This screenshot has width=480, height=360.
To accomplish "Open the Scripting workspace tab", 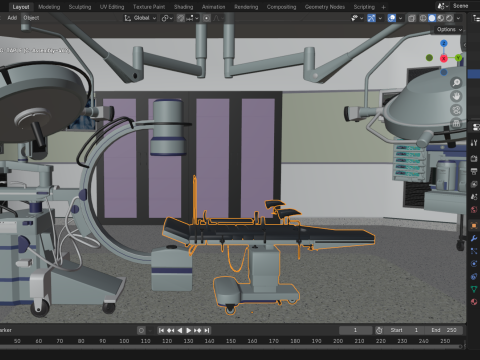I will (x=364, y=7).
